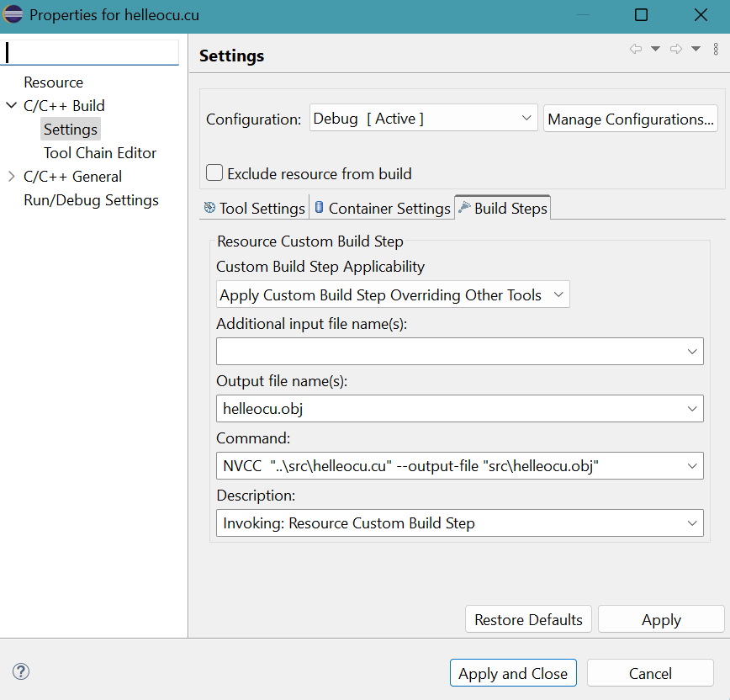Focus the filter text search field
The image size is (730, 700).
[x=90, y=53]
